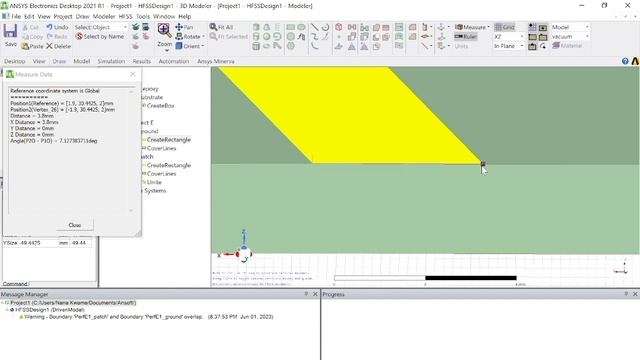Open the Tools menu
The image size is (640, 360).
(x=143, y=16)
